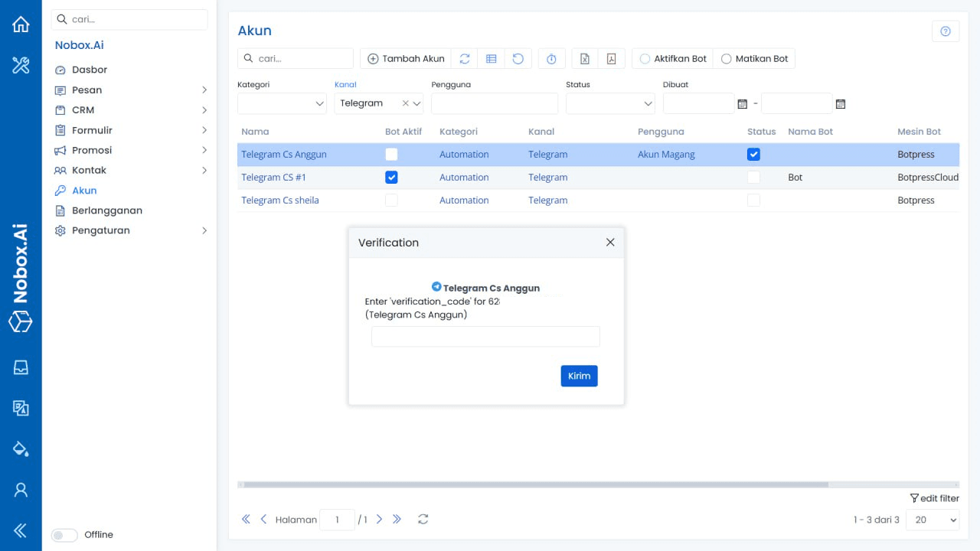Click the verification code input field
Screen dimensions: 980x551
click(x=485, y=336)
